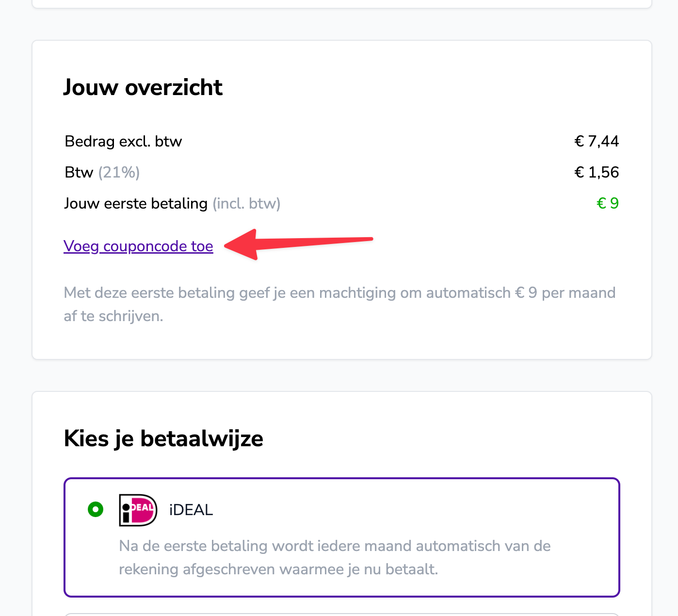Viewport: 678px width, 616px height.
Task: Click the '(21%)' percentage text
Action: pos(119,172)
